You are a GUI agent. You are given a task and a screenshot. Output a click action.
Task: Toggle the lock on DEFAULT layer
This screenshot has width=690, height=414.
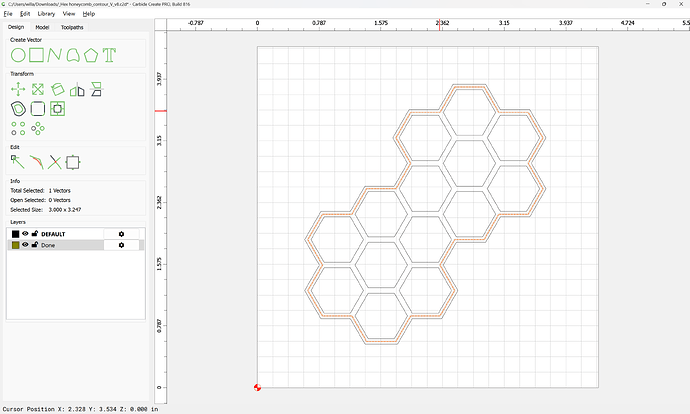pyautogui.click(x=35, y=234)
